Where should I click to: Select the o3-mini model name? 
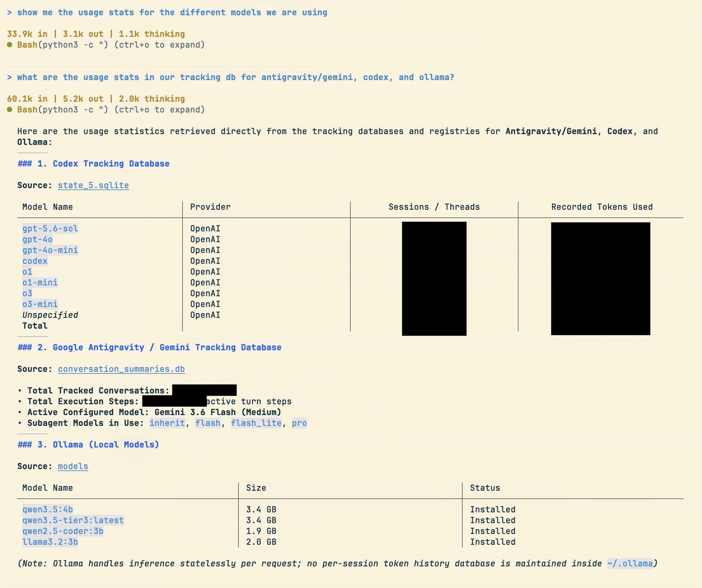[40, 304]
